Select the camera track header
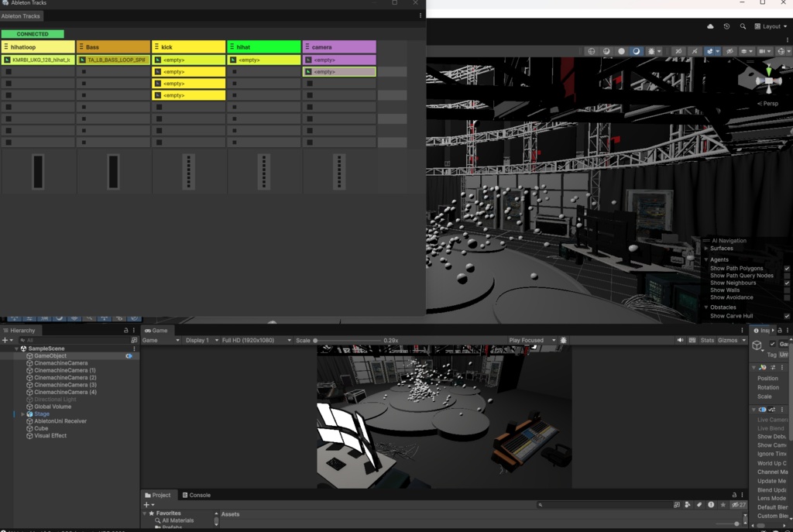793x532 pixels. point(339,47)
